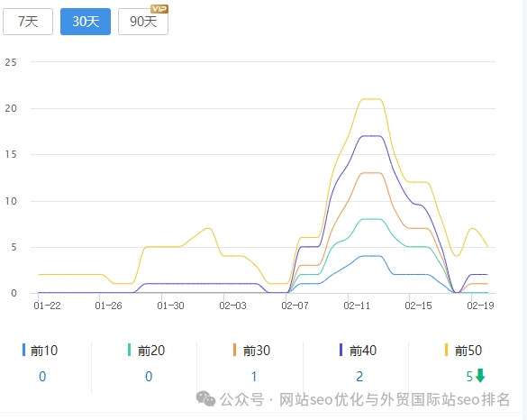This screenshot has height=420, width=527.
Task: Click the 前40 value 2
Action: pos(359,377)
